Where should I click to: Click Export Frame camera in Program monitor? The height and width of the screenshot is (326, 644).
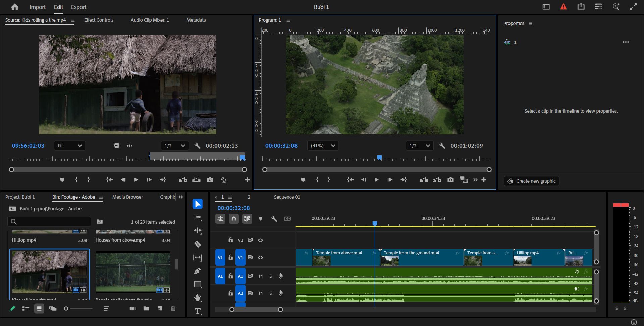pyautogui.click(x=450, y=180)
